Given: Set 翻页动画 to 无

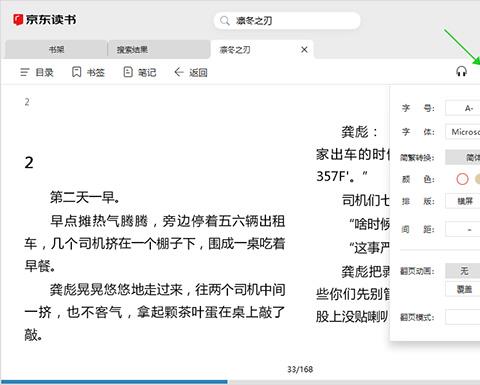Looking at the screenshot, I should (463, 271).
